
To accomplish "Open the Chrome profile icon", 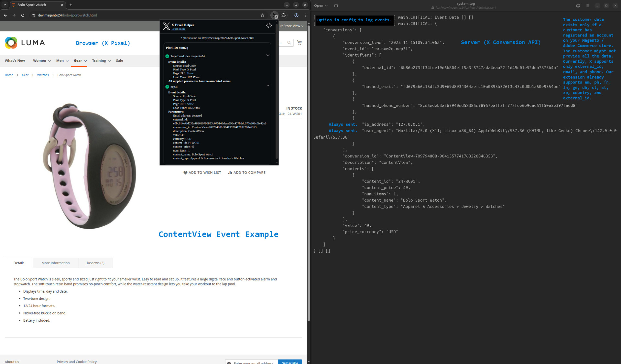I will tap(296, 15).
